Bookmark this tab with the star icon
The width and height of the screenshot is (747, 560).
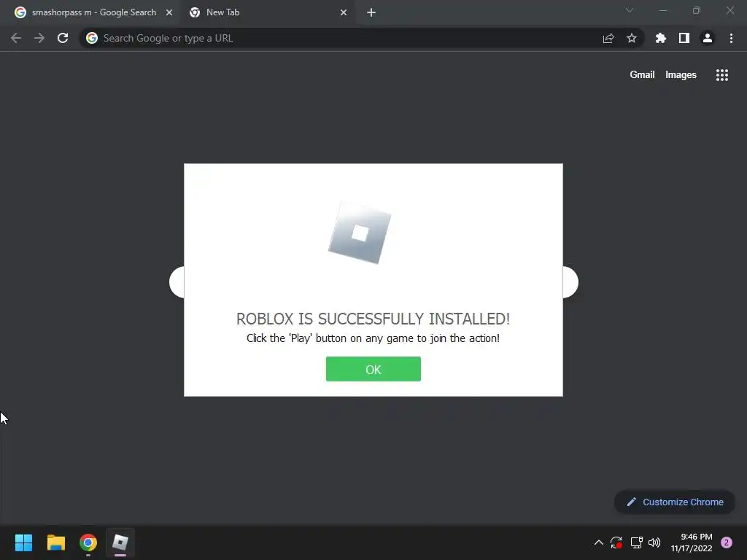pos(632,38)
